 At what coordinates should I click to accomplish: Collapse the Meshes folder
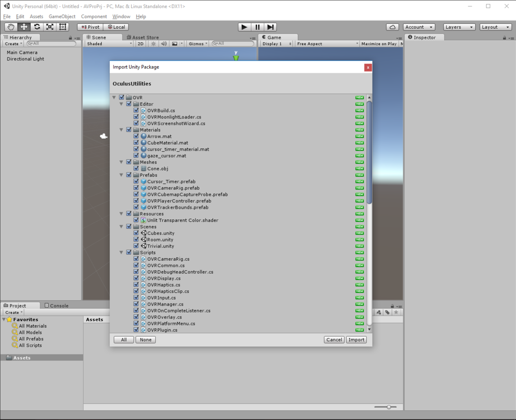(121, 162)
